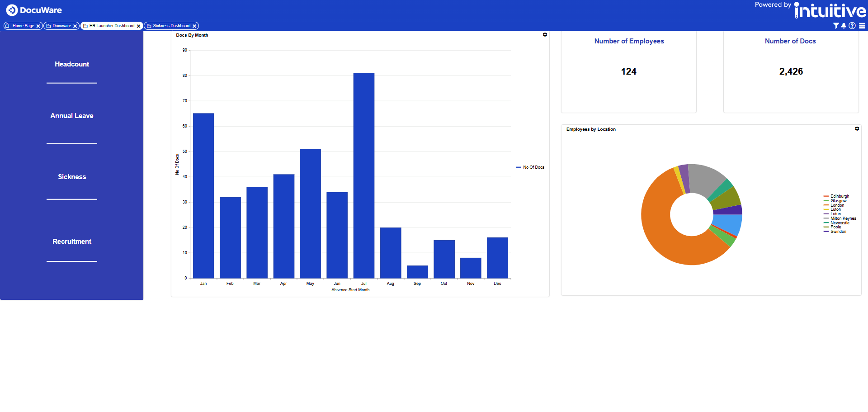
Task: Click the DocuWare logo
Action: click(34, 10)
